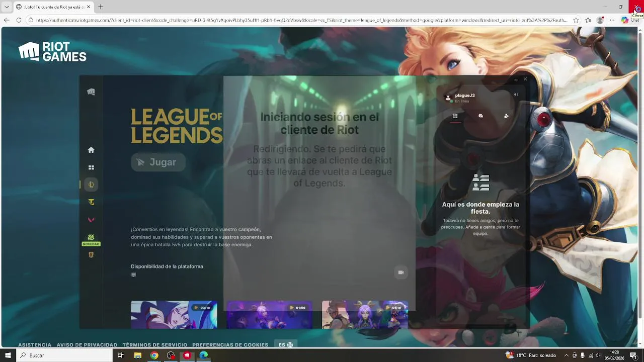Screen dimensions: 644x362
Task: Open PREFERENCIAS DE COOKIES link
Action: [230, 345]
